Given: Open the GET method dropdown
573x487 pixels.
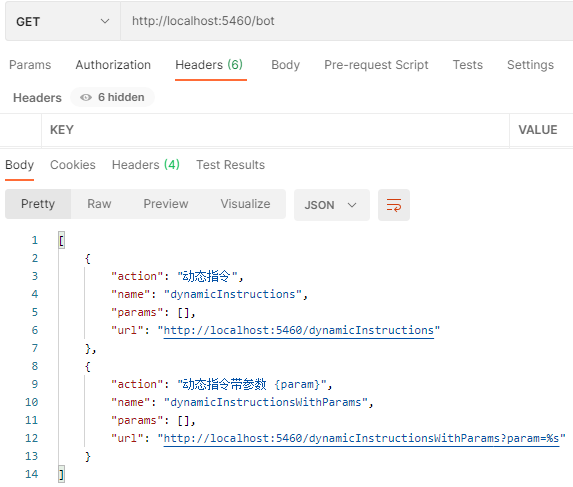Looking at the screenshot, I should point(63,22).
